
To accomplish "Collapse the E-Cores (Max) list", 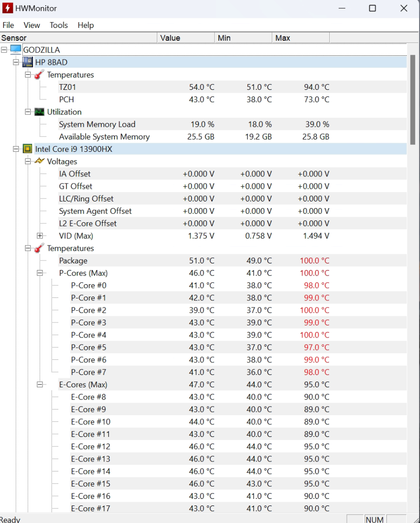I will pos(40,384).
